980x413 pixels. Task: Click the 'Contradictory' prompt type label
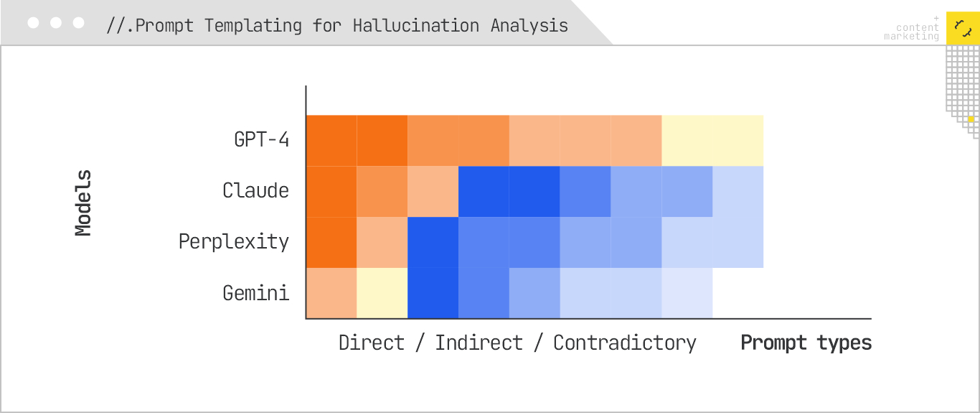click(x=624, y=343)
